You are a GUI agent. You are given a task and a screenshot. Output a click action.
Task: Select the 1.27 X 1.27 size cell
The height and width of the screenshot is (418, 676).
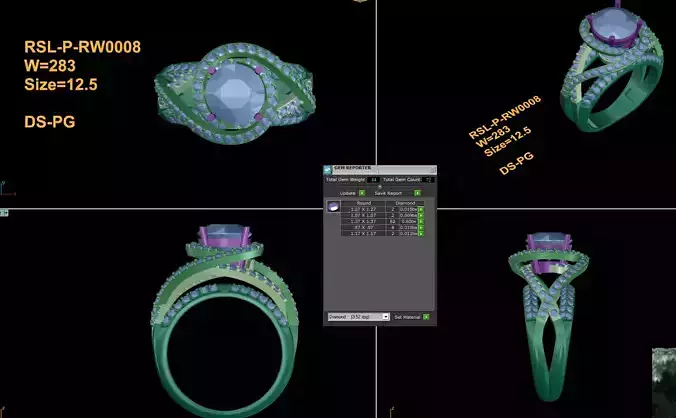363,209
